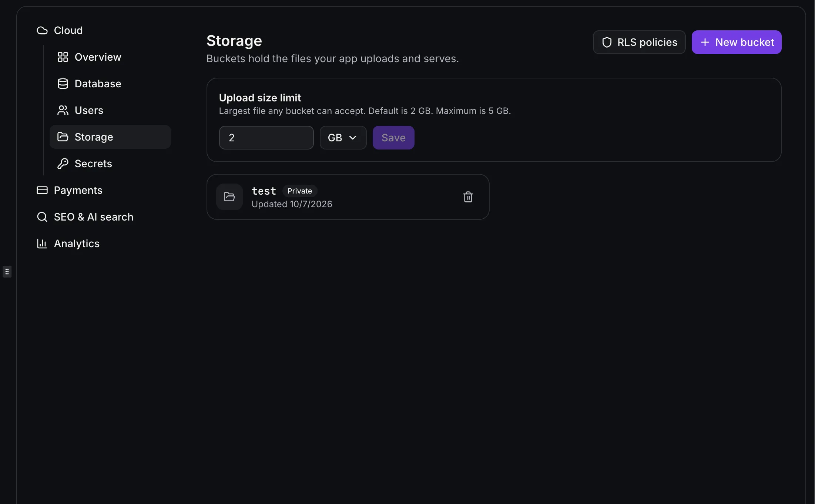Open the Secrets section
This screenshot has height=504, width=815.
point(110,164)
